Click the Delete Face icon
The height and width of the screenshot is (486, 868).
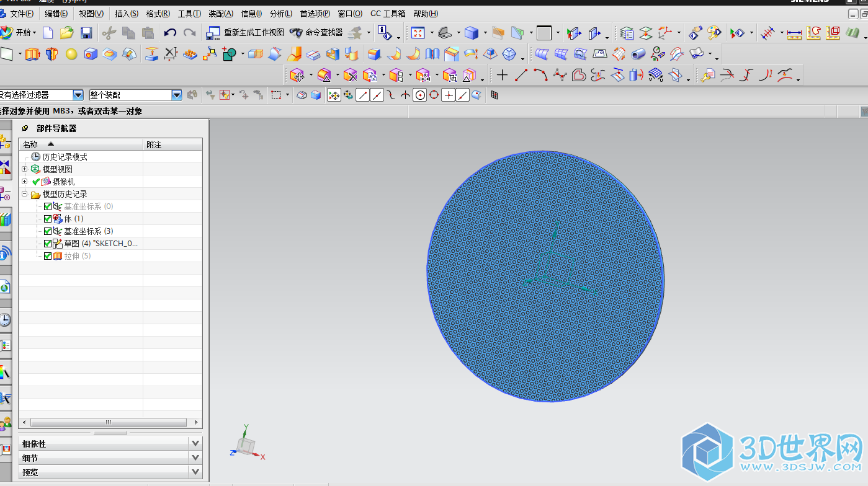point(350,76)
